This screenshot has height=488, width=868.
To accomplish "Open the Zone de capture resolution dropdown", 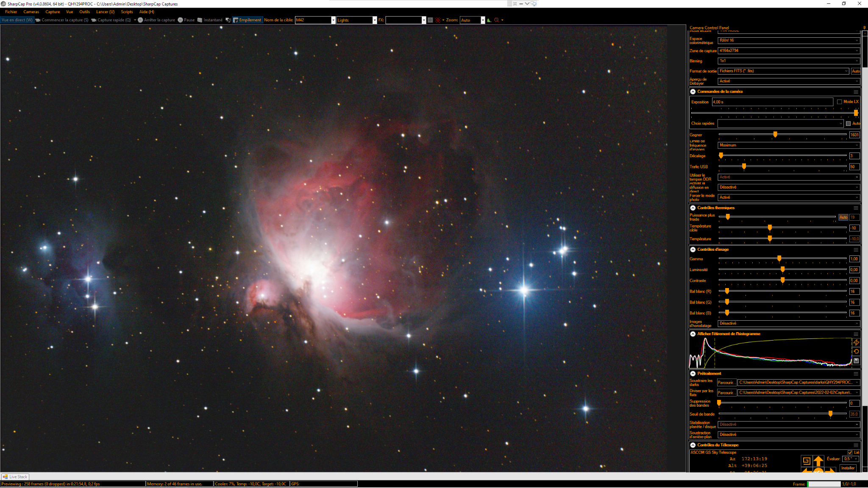I will click(789, 51).
